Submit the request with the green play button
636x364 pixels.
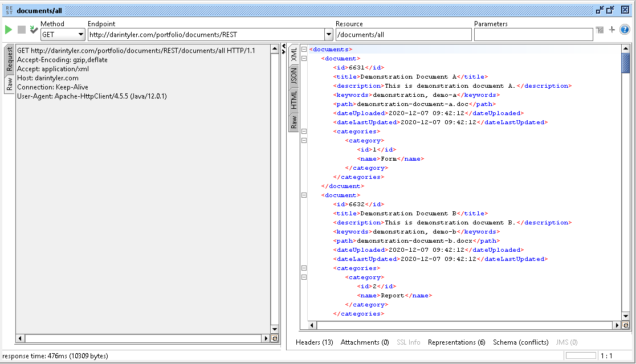coord(8,30)
